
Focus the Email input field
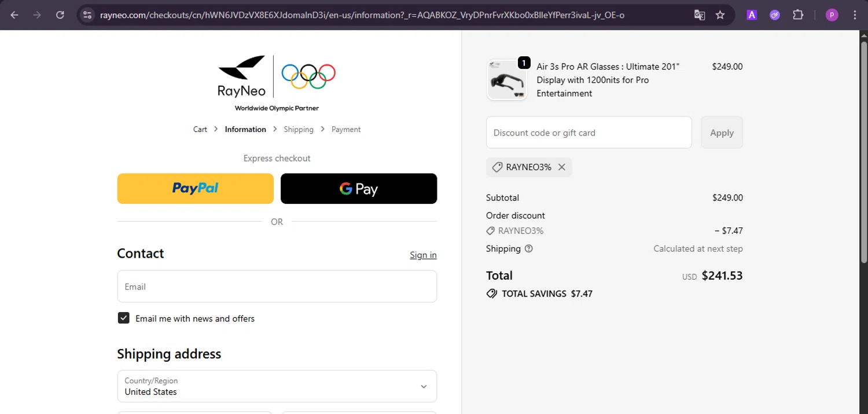pos(277,286)
